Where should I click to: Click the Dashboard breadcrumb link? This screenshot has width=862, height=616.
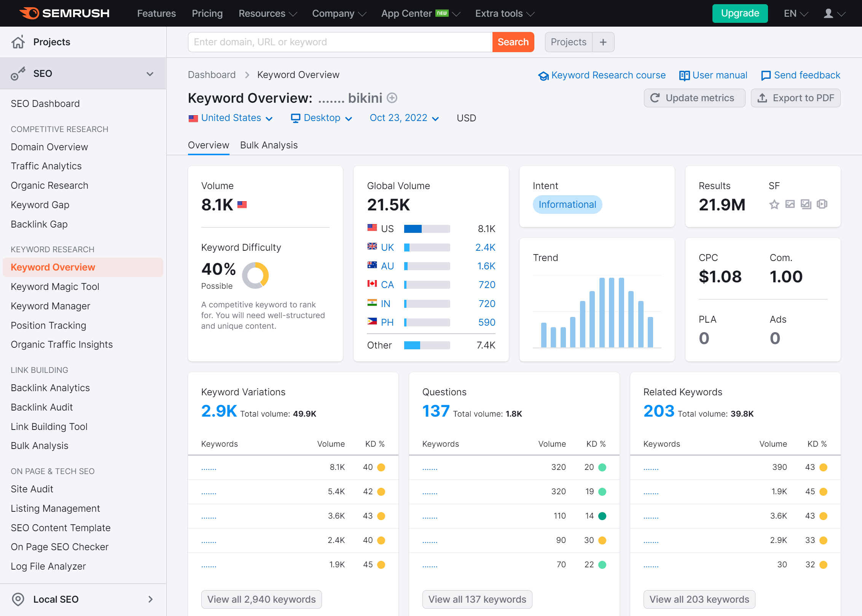212,75
